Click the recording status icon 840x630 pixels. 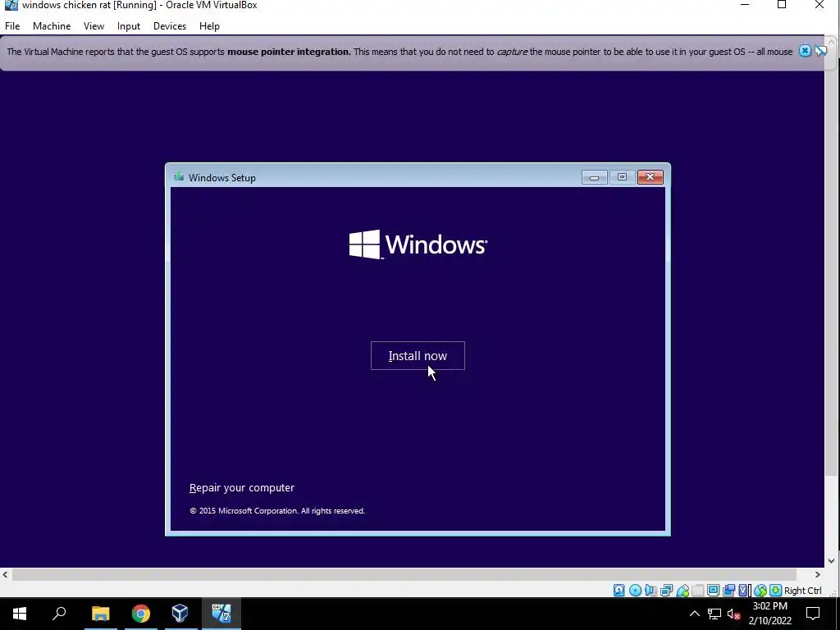tap(728, 591)
